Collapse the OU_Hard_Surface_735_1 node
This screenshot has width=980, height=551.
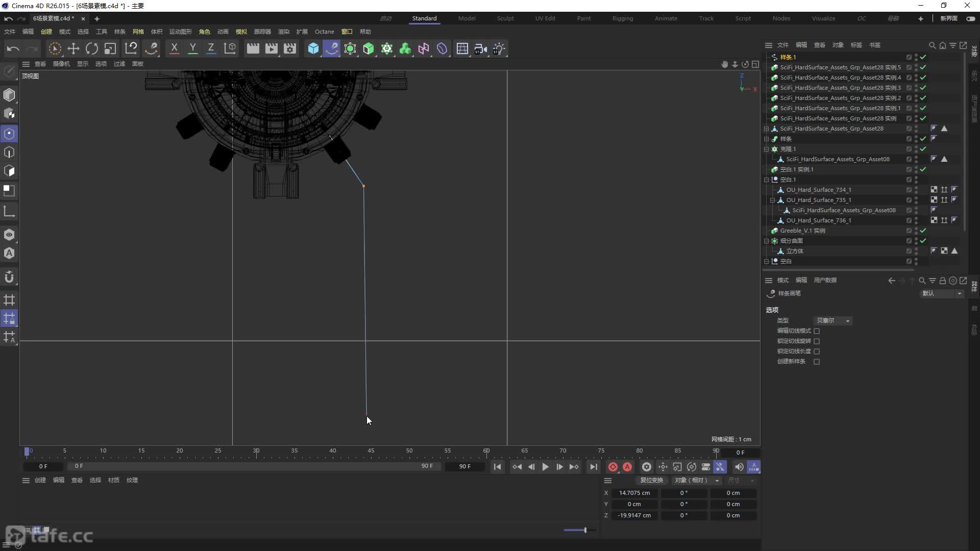click(772, 200)
